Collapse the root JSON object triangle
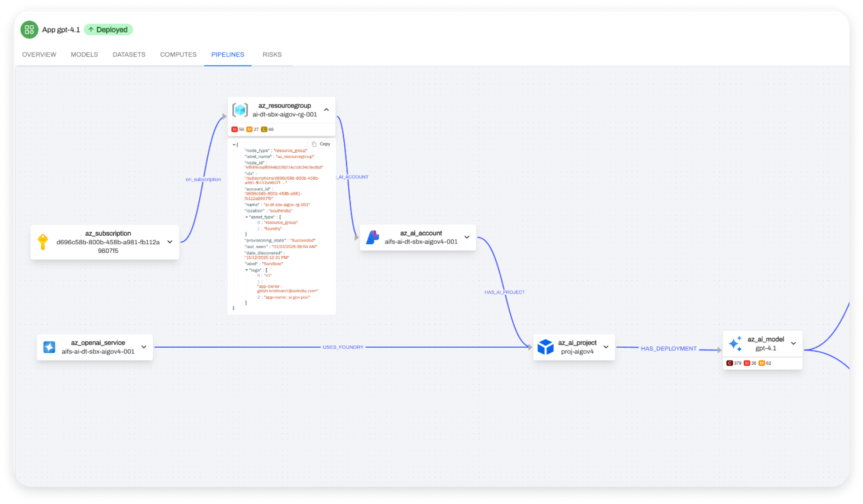 pyautogui.click(x=234, y=145)
